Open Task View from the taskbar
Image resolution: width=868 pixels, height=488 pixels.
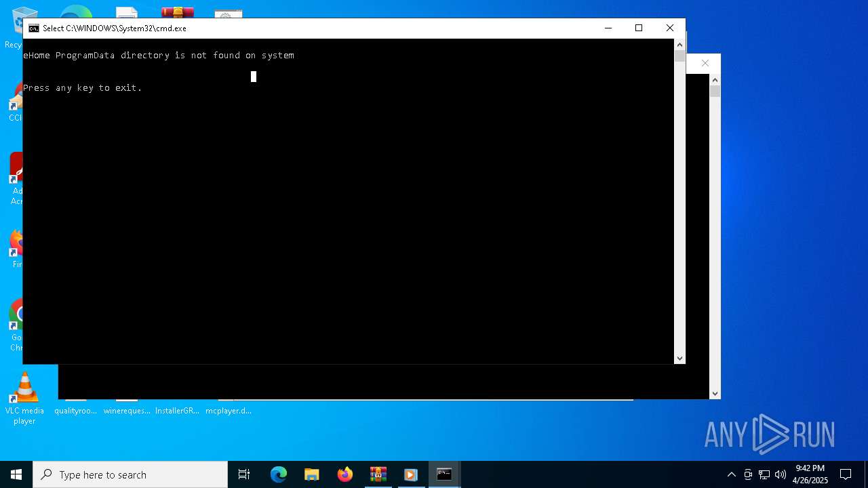(244, 474)
